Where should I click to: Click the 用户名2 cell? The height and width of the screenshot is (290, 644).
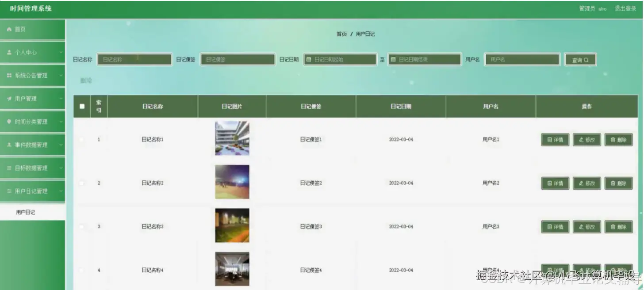coord(491,183)
